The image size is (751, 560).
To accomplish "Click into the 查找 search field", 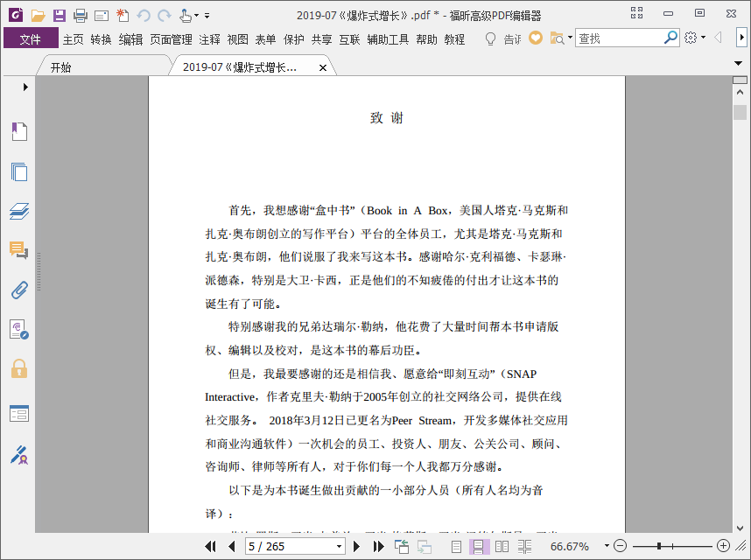I will (x=619, y=38).
